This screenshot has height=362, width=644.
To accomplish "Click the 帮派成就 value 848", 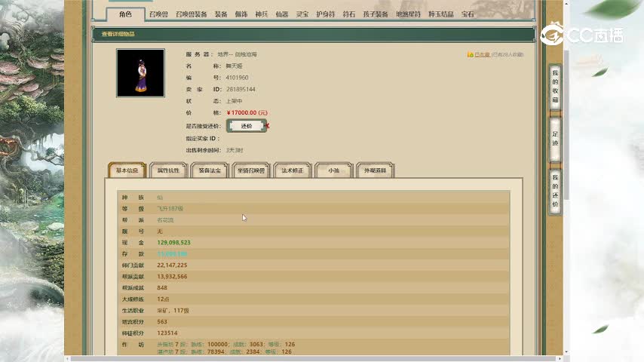I will (x=162, y=287).
